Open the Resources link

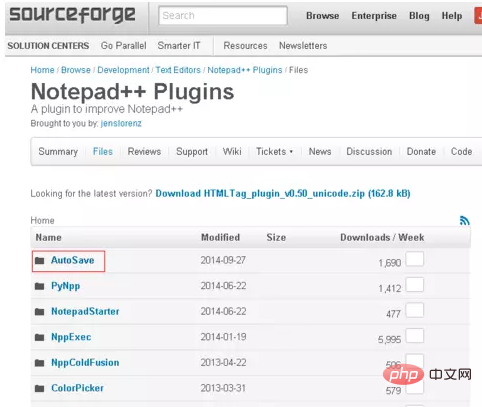245,46
